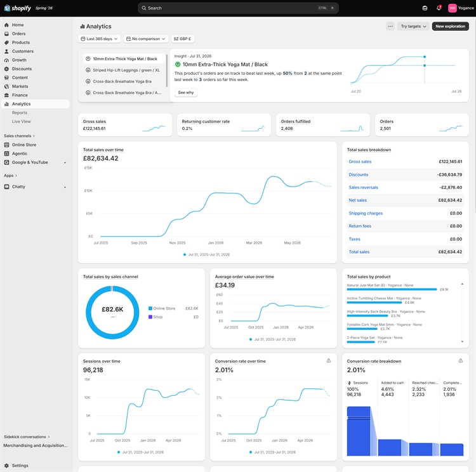Image resolution: width=476 pixels, height=472 pixels.
Task: Click the Settings gear icon
Action: coord(6,465)
